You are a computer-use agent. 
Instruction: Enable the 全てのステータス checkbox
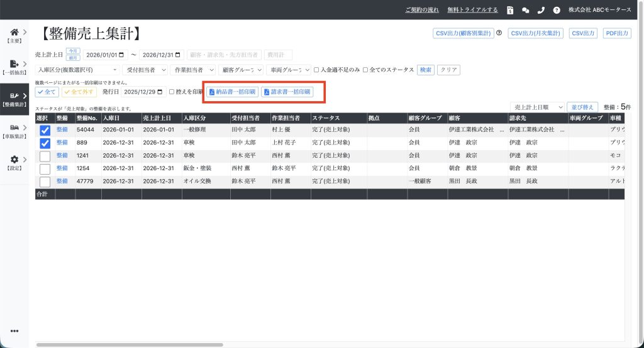[x=366, y=70]
